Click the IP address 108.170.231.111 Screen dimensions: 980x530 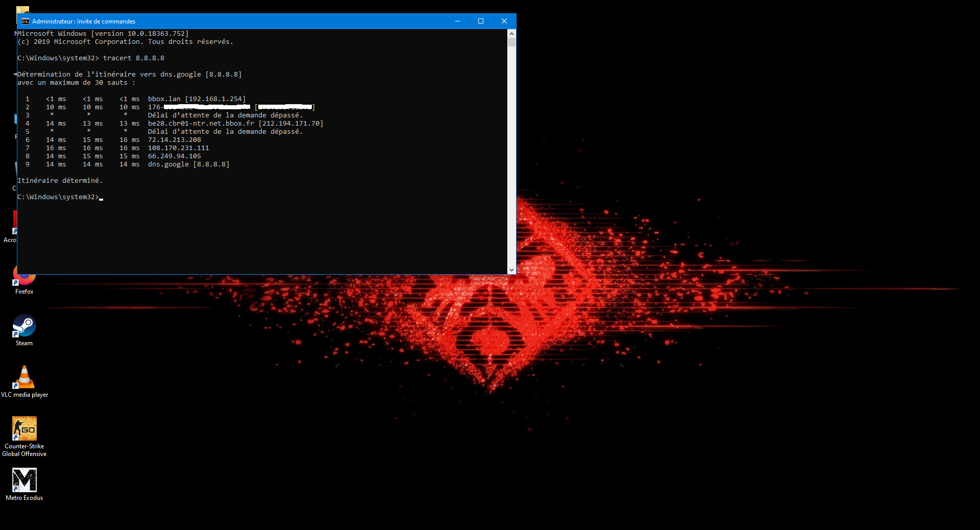coord(179,148)
